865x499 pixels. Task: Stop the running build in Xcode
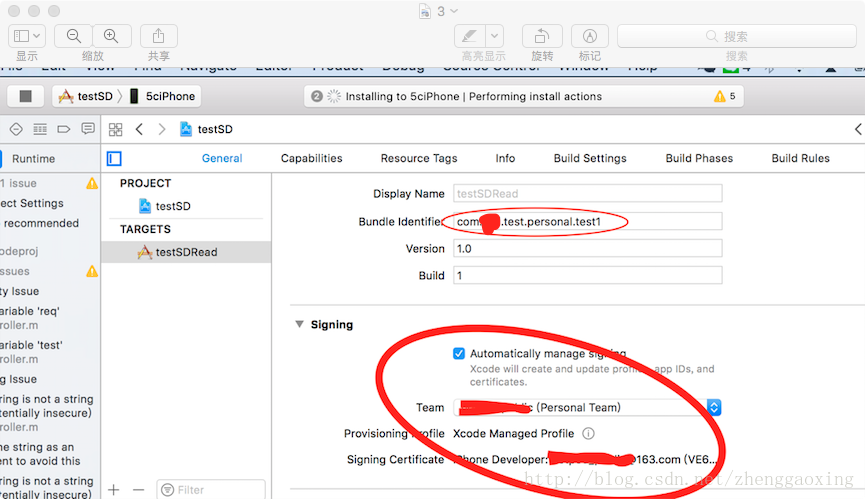click(25, 96)
